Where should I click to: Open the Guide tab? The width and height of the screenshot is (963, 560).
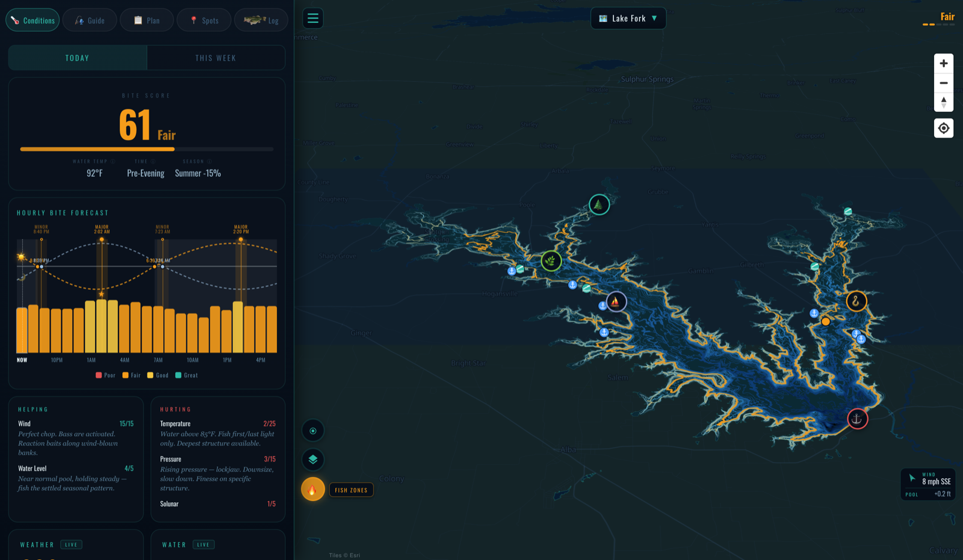pyautogui.click(x=90, y=20)
